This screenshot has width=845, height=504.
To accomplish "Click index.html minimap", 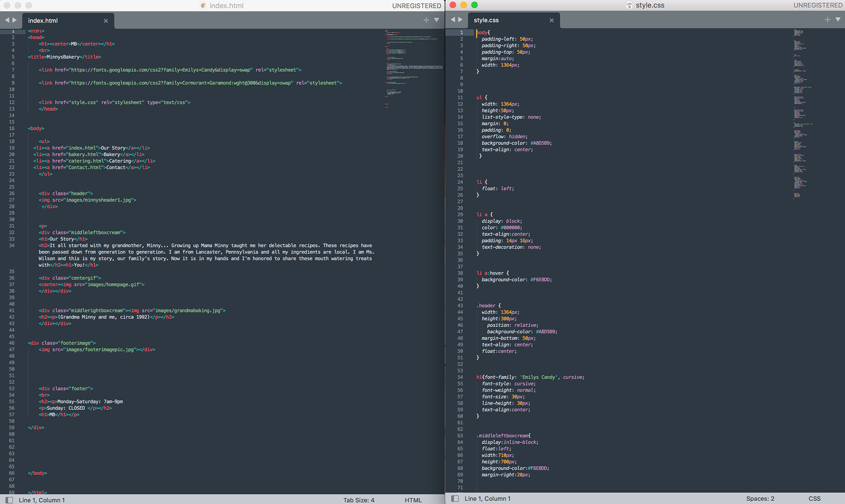I will pyautogui.click(x=413, y=69).
